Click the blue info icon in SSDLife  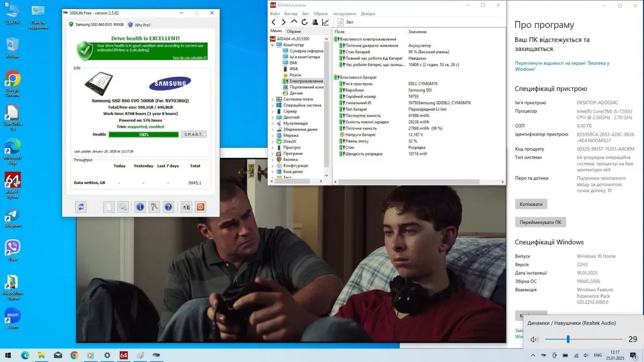pyautogui.click(x=140, y=207)
